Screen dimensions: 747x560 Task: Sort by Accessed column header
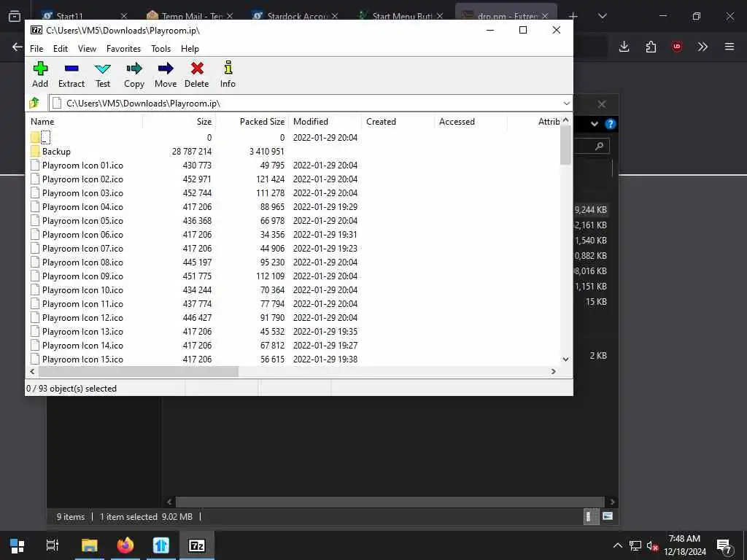click(471, 122)
